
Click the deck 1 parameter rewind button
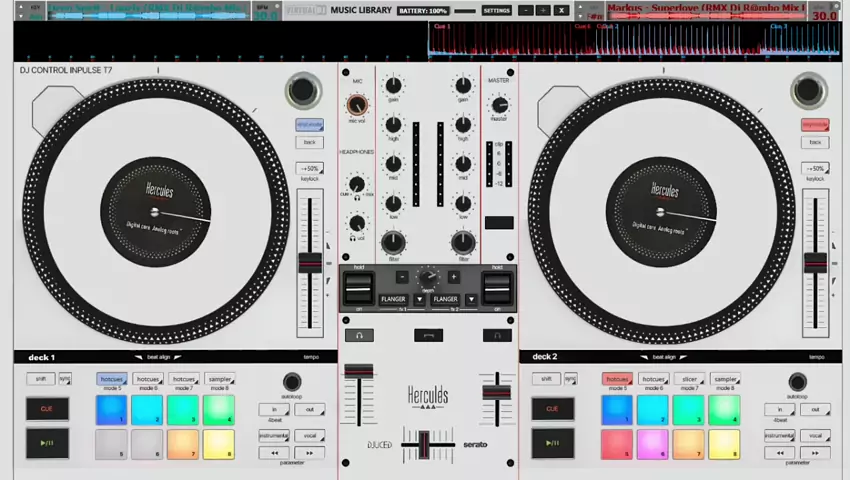pos(272,452)
